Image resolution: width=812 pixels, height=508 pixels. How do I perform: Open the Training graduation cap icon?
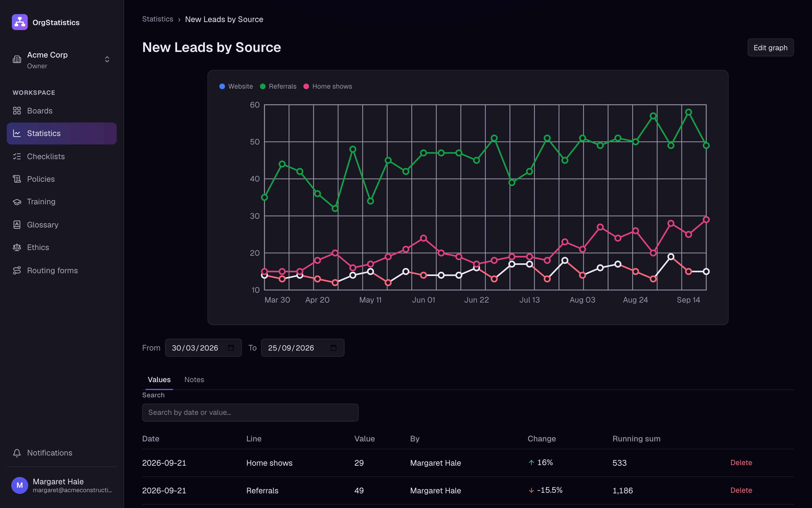17,202
